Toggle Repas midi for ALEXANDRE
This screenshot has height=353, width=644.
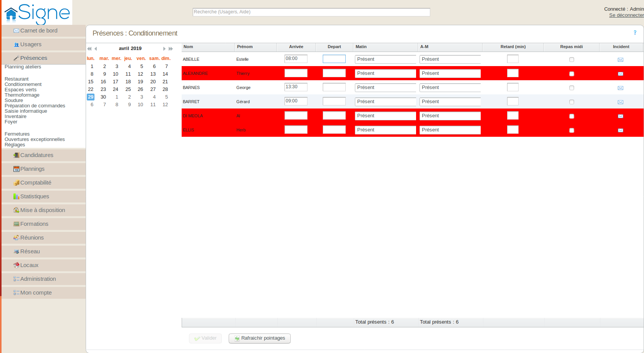(x=572, y=74)
